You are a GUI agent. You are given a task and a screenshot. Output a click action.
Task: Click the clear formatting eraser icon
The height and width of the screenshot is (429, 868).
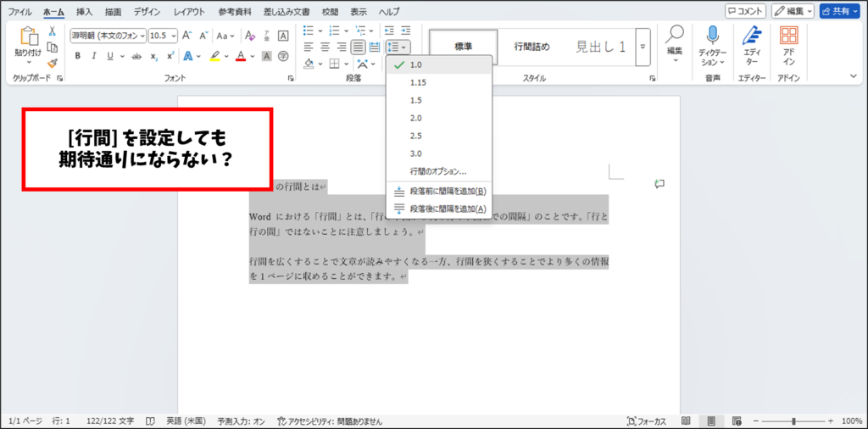click(249, 36)
